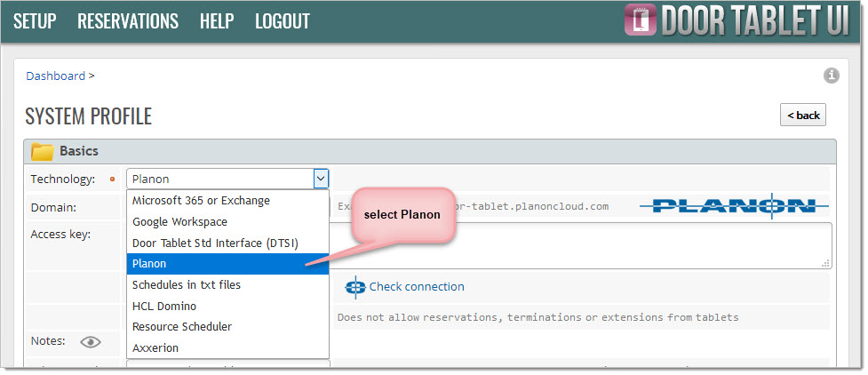The width and height of the screenshot is (868, 375).
Task: Go to the Dashboard breadcrumb link
Action: click(x=55, y=76)
